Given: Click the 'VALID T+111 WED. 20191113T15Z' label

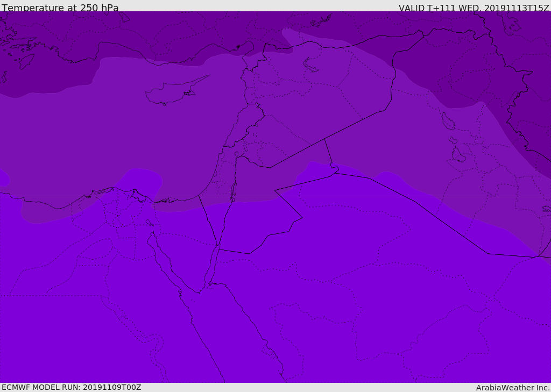Looking at the screenshot, I should click(x=474, y=8).
